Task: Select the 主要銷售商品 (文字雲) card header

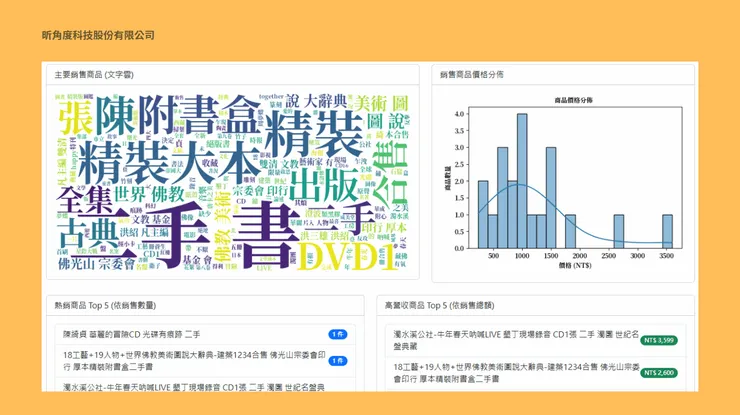Action: (x=233, y=75)
